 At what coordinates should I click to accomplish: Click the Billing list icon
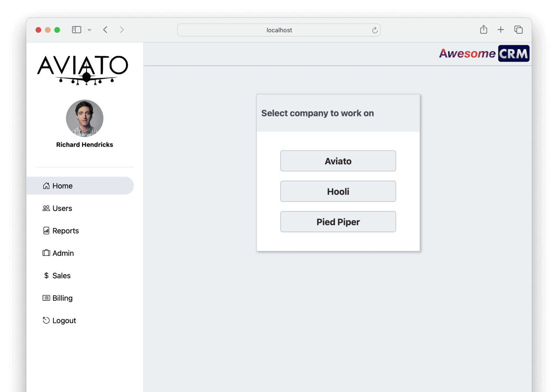pyautogui.click(x=46, y=298)
